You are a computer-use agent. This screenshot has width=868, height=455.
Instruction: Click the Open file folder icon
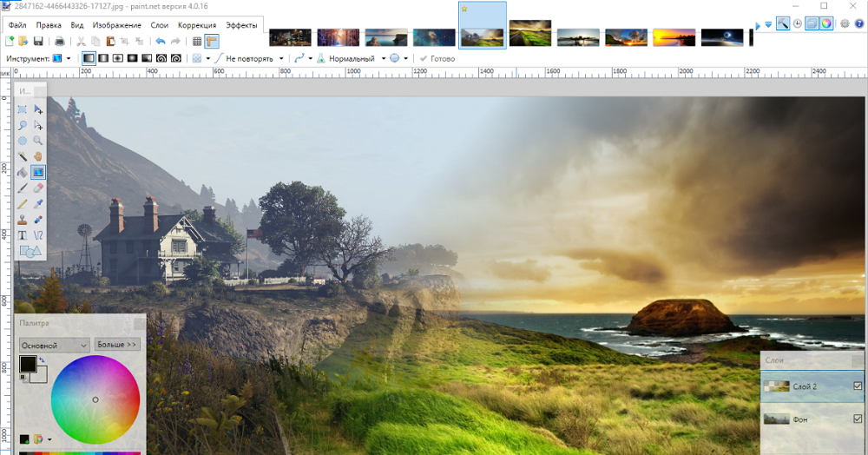pos(23,41)
